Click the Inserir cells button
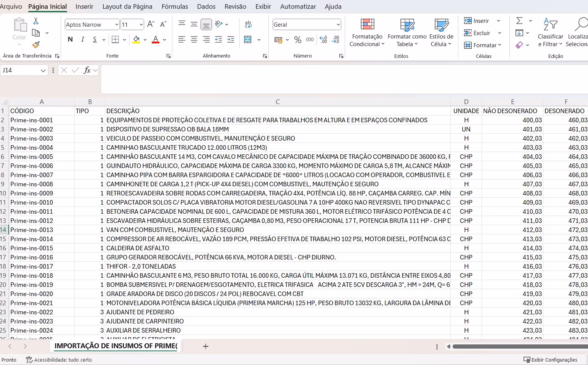 477,21
